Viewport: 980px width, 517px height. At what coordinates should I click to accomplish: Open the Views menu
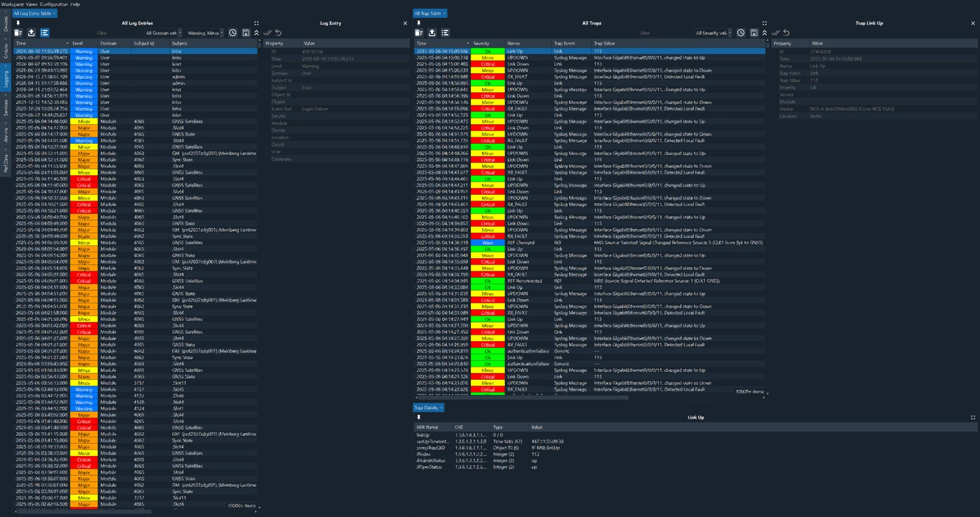32,4
